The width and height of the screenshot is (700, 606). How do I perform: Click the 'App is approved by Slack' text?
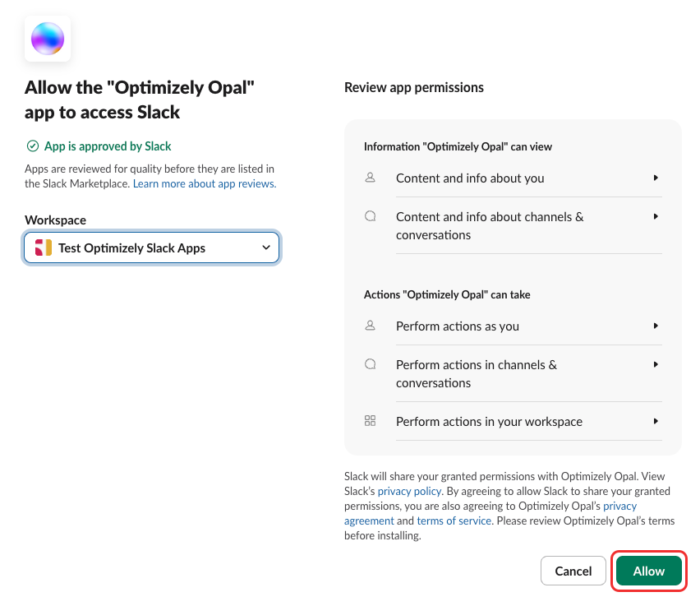coord(108,146)
